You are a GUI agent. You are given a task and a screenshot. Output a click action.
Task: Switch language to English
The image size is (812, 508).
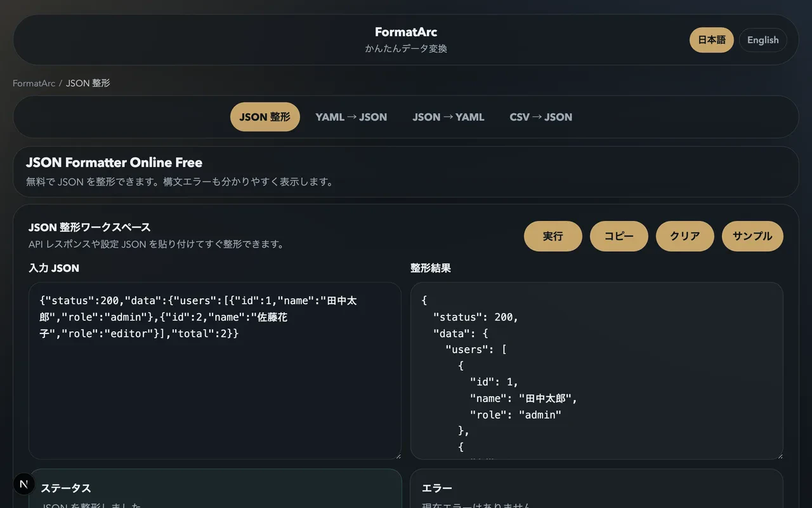click(x=763, y=40)
